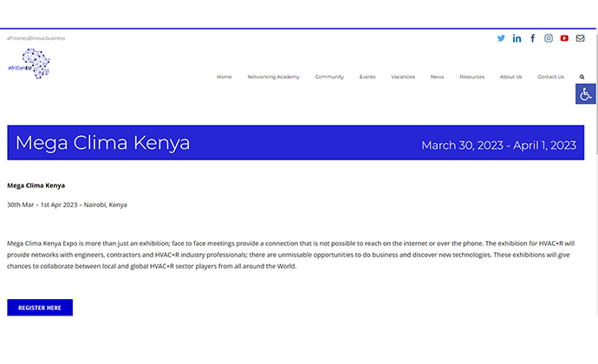Go to the Contact Us page
This screenshot has width=598, height=364.
click(550, 77)
